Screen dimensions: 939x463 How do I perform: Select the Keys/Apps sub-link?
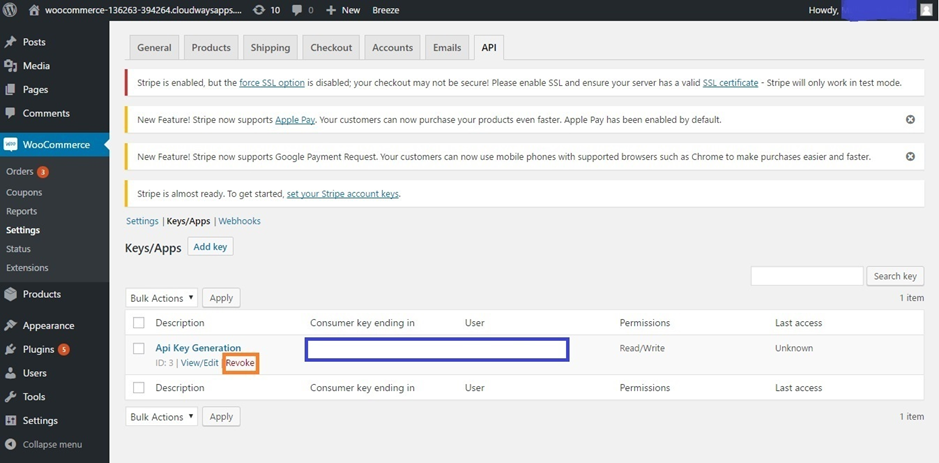tap(189, 221)
